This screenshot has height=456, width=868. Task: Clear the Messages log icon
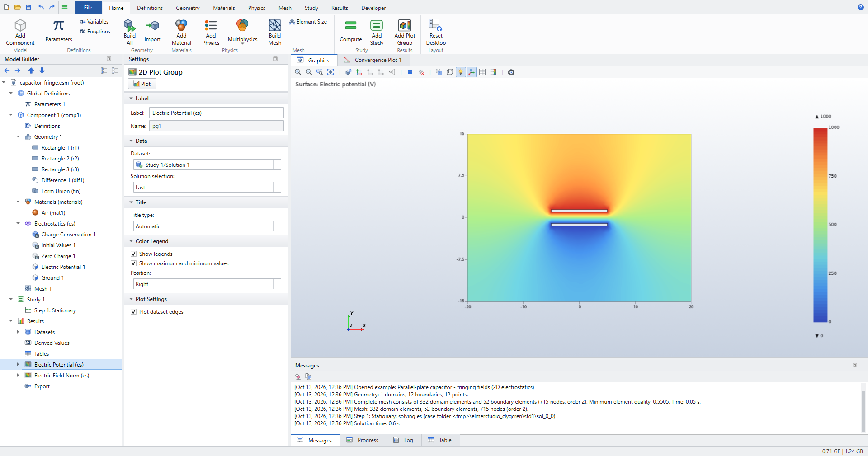(298, 376)
